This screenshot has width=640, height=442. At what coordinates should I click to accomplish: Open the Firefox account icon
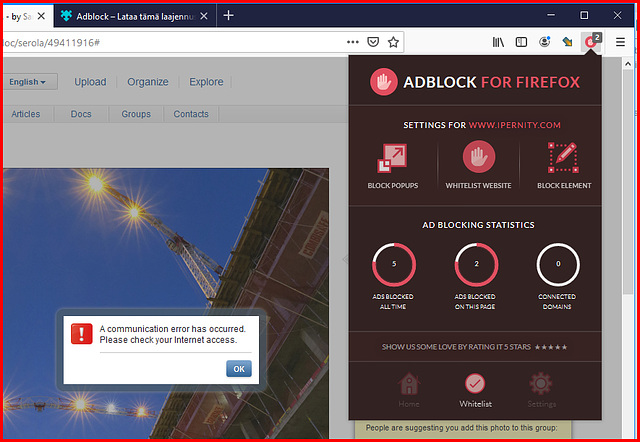pyautogui.click(x=544, y=42)
